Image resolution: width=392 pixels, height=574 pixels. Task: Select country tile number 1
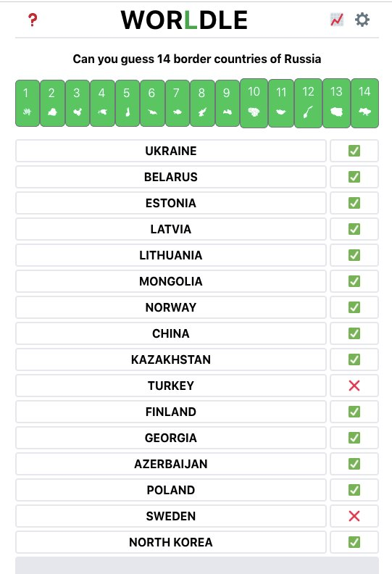28,103
